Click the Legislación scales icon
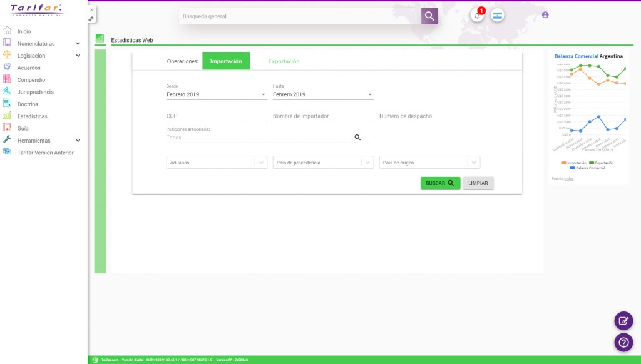 click(7, 54)
